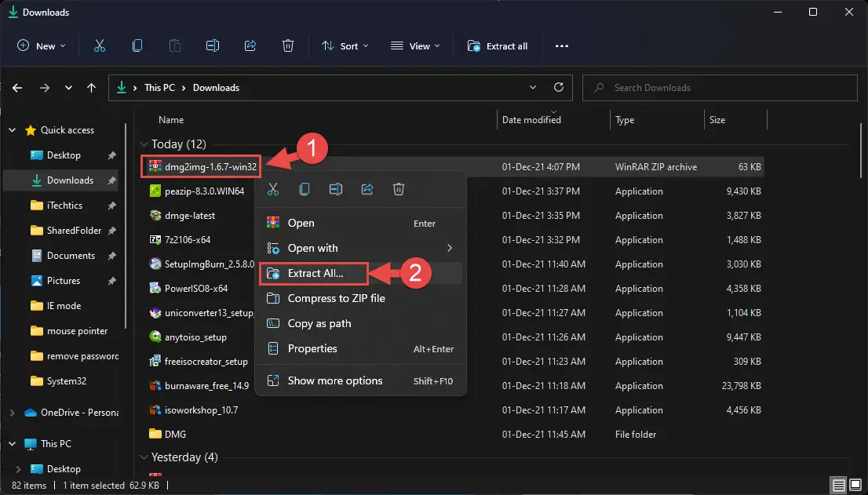Viewport: 868px width, 495px height.
Task: Open the New dropdown menu
Action: pos(42,46)
